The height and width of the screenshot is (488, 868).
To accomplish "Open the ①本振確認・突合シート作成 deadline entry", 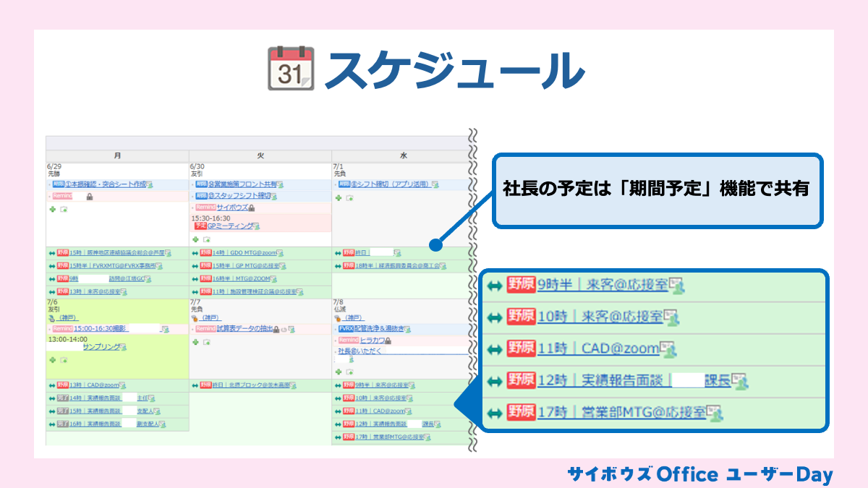I will click(106, 184).
